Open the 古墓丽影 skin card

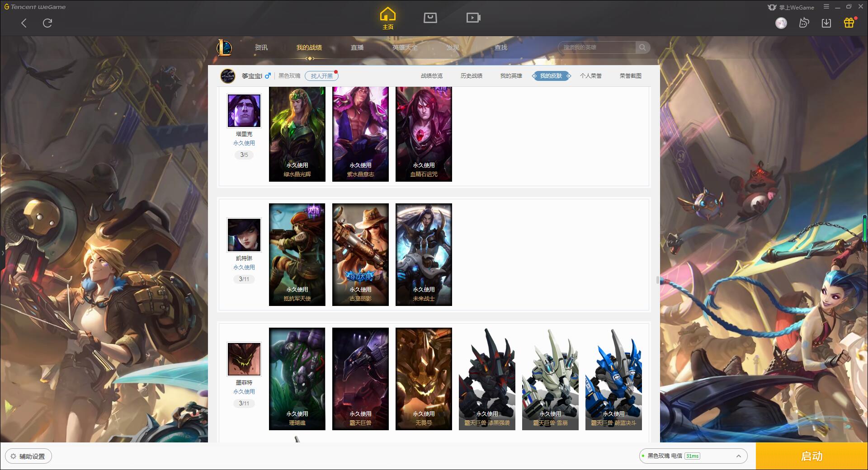click(360, 254)
